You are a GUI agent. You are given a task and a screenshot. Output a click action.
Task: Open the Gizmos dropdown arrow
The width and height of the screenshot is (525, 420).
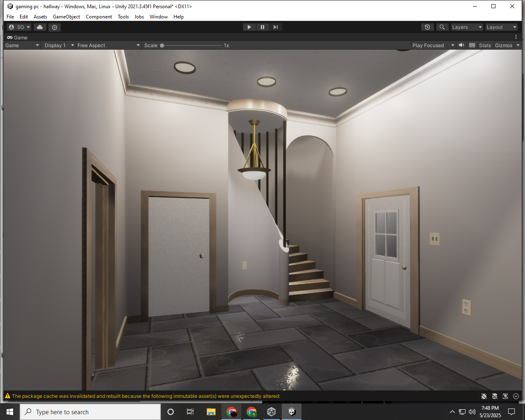518,46
